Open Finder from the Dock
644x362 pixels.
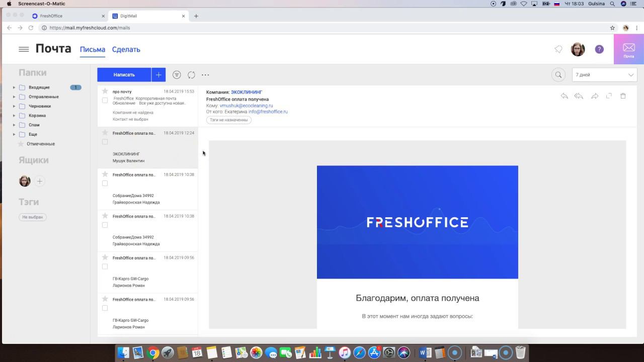tap(123, 353)
